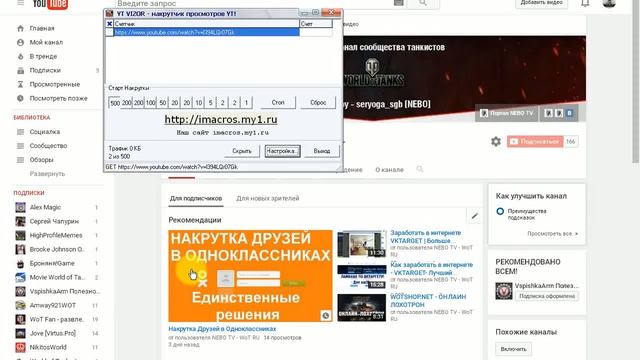640x360 pixels.
Task: Click the 50 views start button
Action: [162, 103]
